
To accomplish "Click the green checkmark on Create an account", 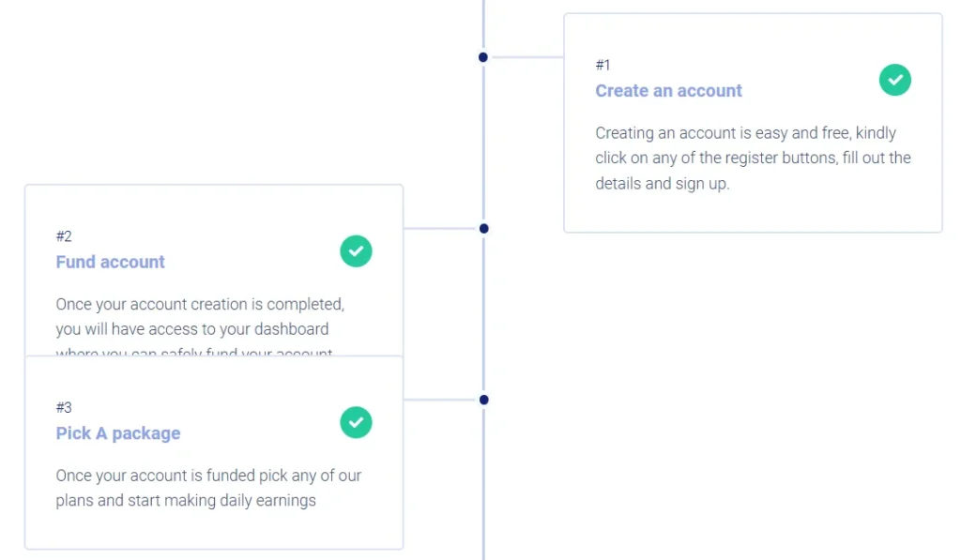I will (894, 80).
